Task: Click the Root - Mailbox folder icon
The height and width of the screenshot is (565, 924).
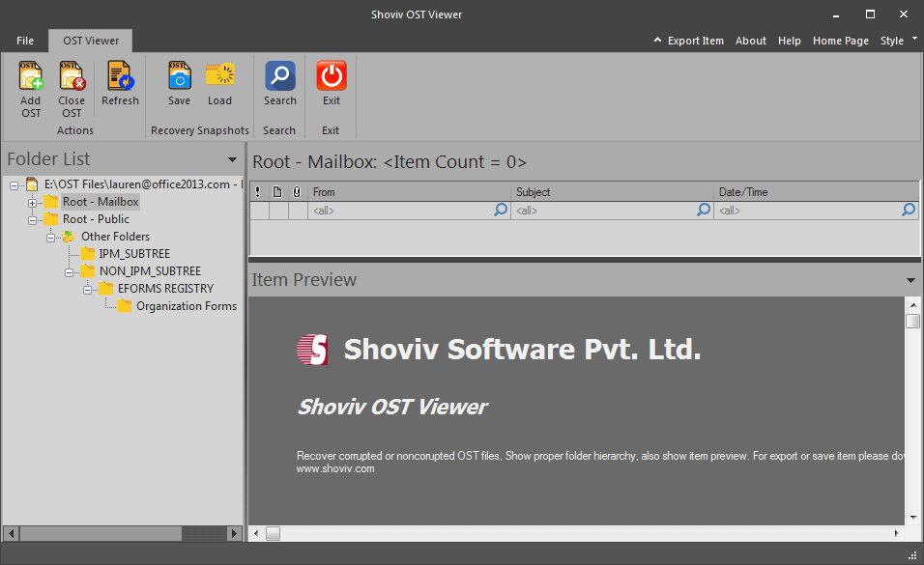Action: coord(50,202)
